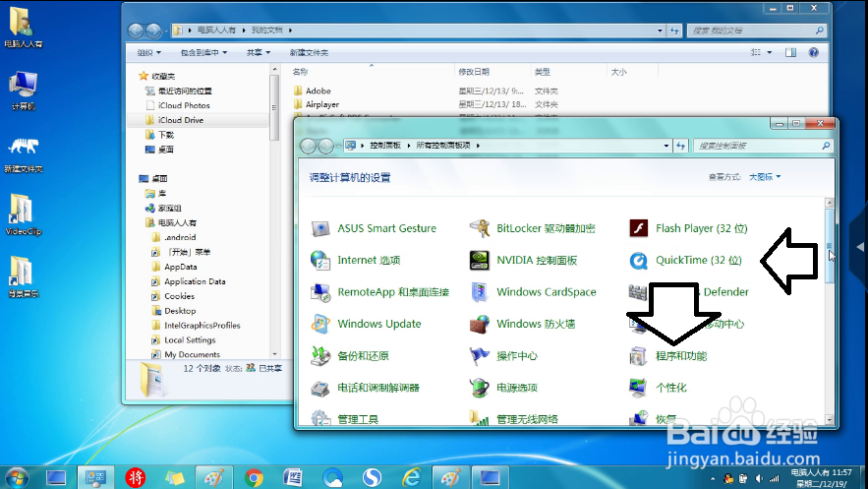Screen dimensions: 868x489
Task: Open Windows Update icon
Action: point(320,324)
